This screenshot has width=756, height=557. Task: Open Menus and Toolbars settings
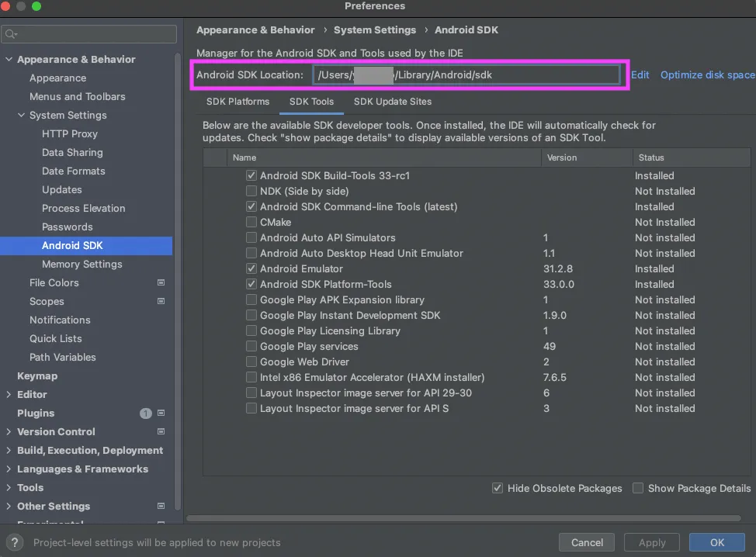coord(77,96)
